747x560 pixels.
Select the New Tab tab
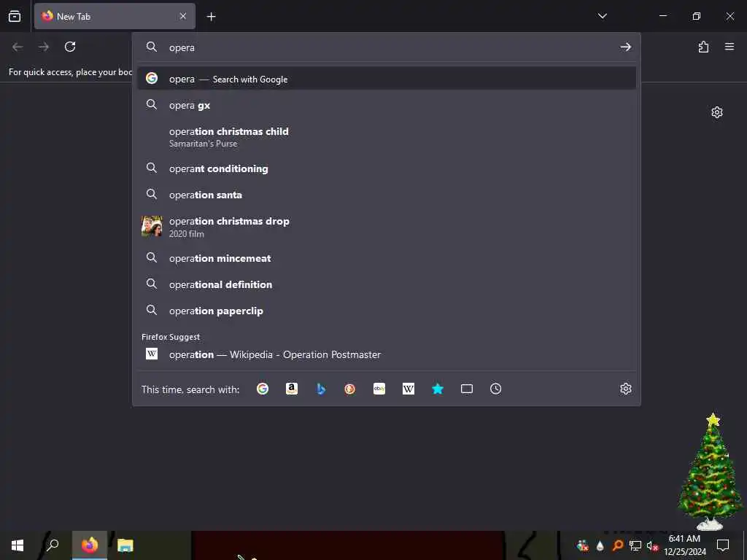click(115, 16)
